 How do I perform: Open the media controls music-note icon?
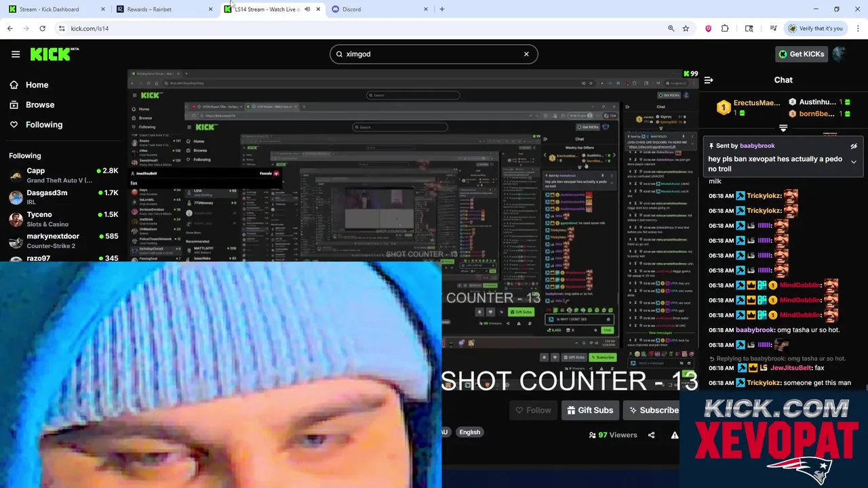pos(773,28)
